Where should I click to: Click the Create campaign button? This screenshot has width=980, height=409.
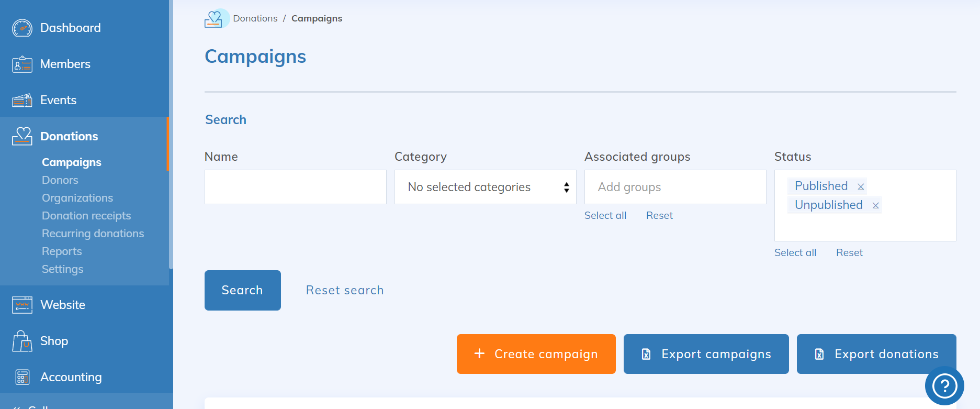click(x=536, y=354)
